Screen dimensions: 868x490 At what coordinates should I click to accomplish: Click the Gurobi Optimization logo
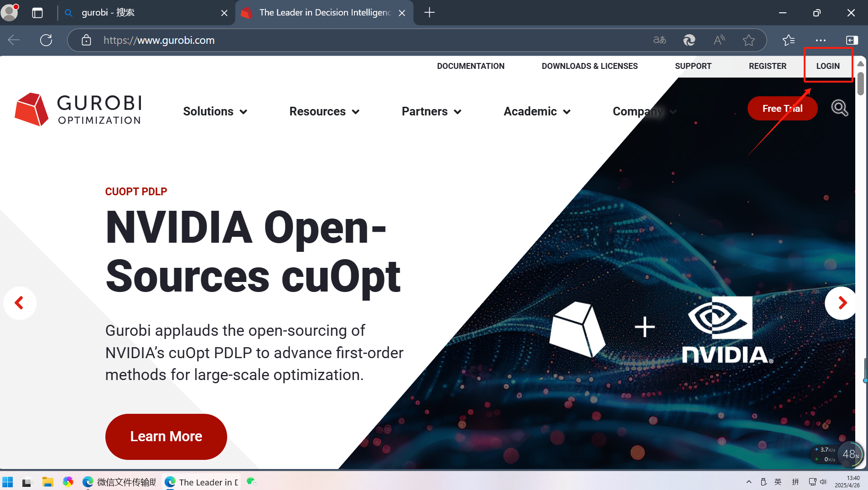(78, 109)
